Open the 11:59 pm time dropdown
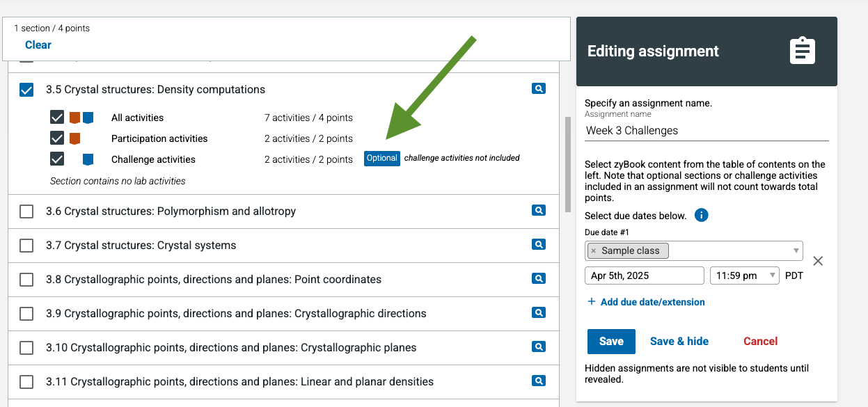The height and width of the screenshot is (407, 868). pyautogui.click(x=744, y=276)
